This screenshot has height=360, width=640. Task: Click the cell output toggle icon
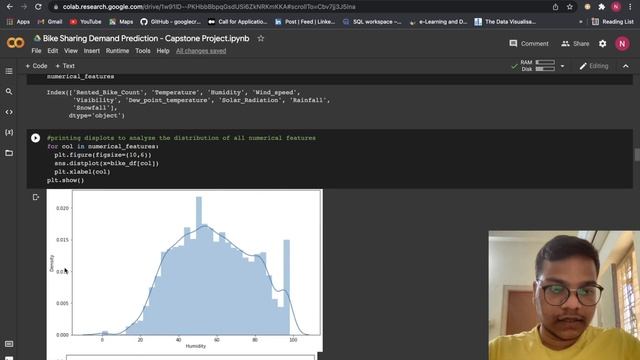coord(36,197)
